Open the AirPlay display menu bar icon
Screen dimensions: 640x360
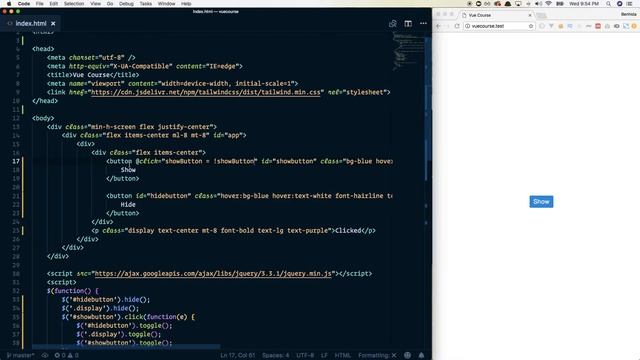(x=518, y=4)
